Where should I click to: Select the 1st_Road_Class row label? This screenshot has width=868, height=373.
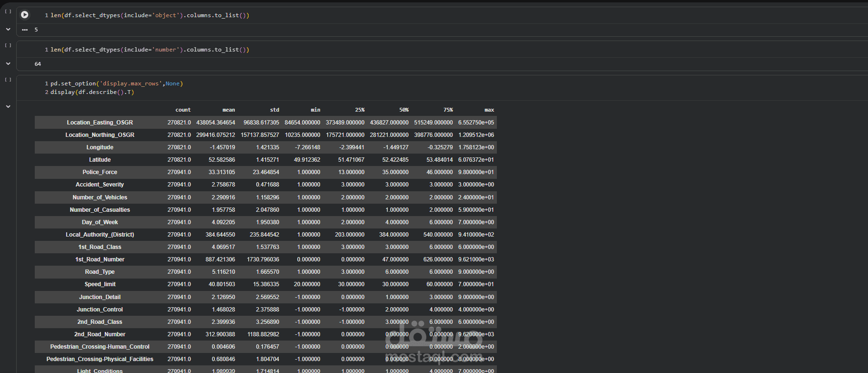click(100, 247)
